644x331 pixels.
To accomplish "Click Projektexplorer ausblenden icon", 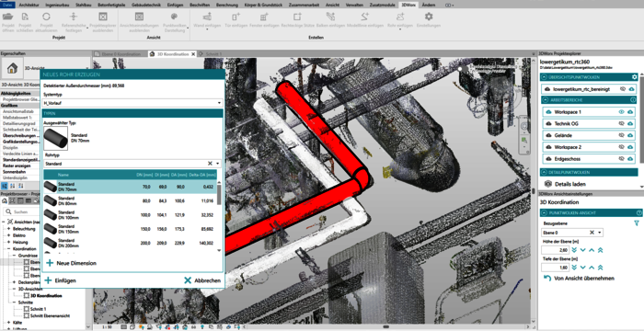I will (103, 17).
